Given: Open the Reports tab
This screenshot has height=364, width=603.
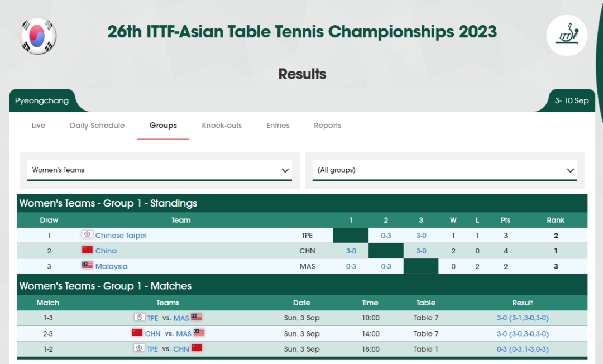Looking at the screenshot, I should click(x=327, y=126).
